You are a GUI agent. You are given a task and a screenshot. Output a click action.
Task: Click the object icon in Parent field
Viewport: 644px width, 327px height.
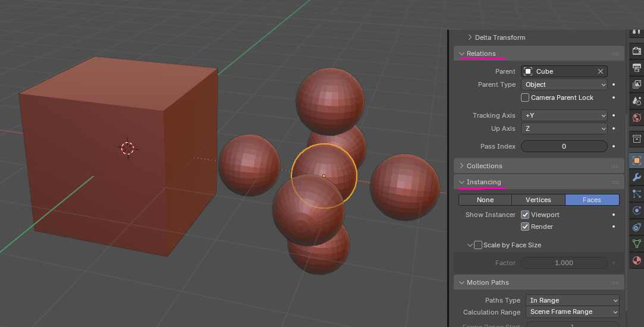528,71
